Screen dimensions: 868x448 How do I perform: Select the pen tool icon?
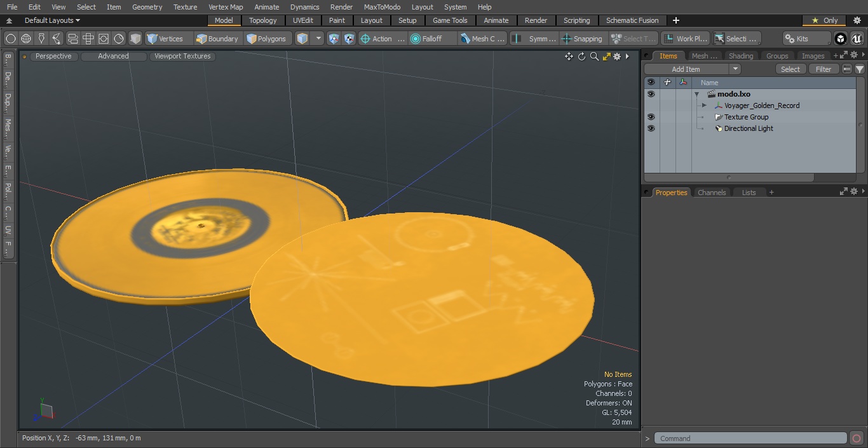41,39
